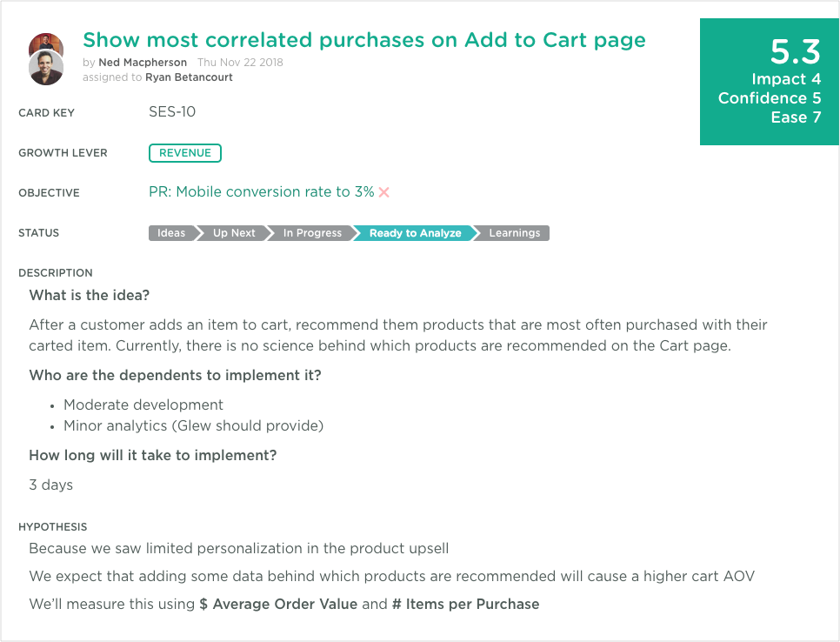Click author name Ned Macpherson
The width and height of the screenshot is (840, 642).
click(143, 62)
